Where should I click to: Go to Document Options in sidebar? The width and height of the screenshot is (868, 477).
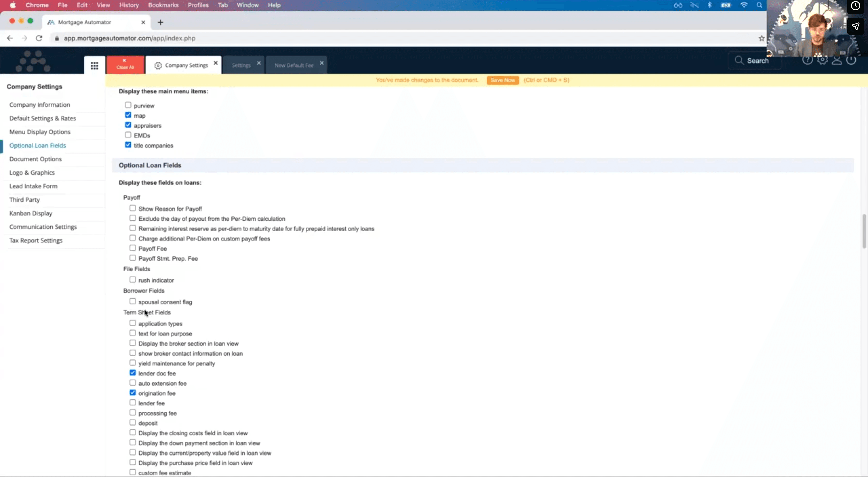pyautogui.click(x=35, y=159)
